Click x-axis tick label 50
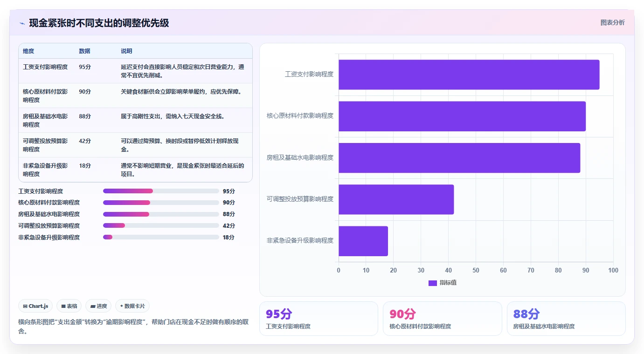644x354 pixels. coord(476,271)
